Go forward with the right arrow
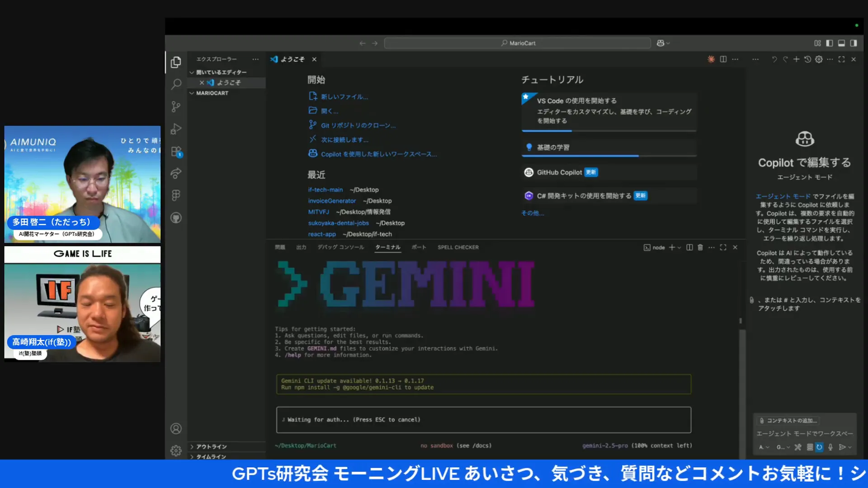The height and width of the screenshot is (488, 868). tap(375, 43)
